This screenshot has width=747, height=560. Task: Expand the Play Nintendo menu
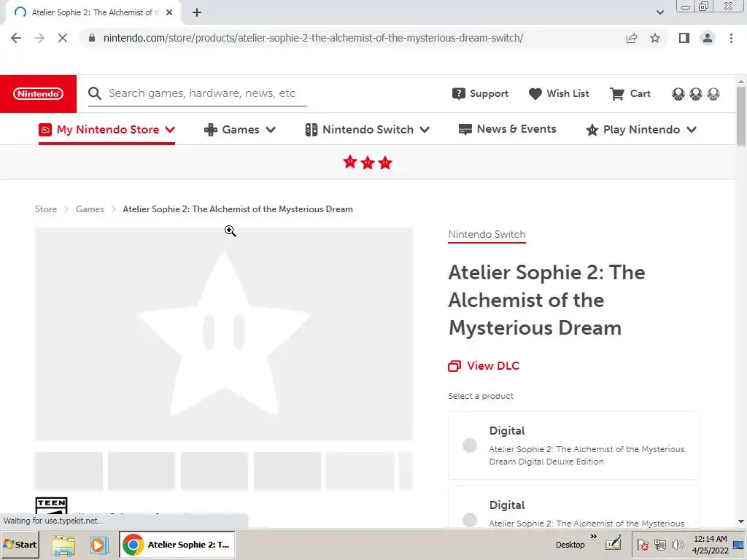point(641,130)
